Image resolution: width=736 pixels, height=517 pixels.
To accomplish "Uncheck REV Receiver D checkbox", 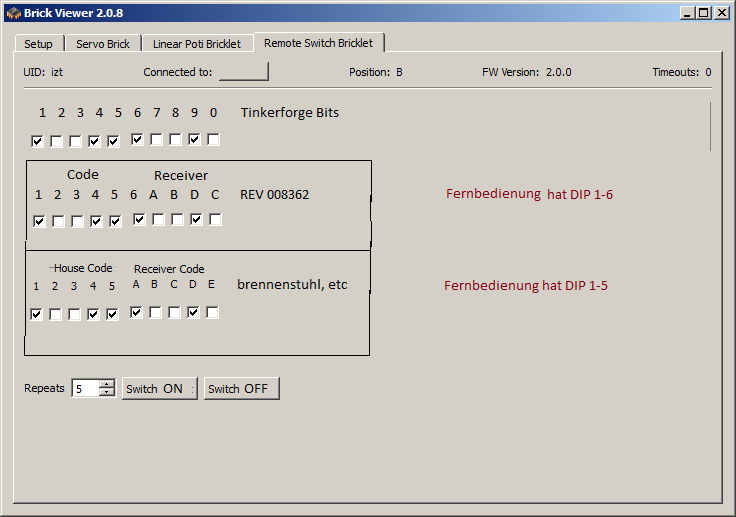I will click(196, 219).
